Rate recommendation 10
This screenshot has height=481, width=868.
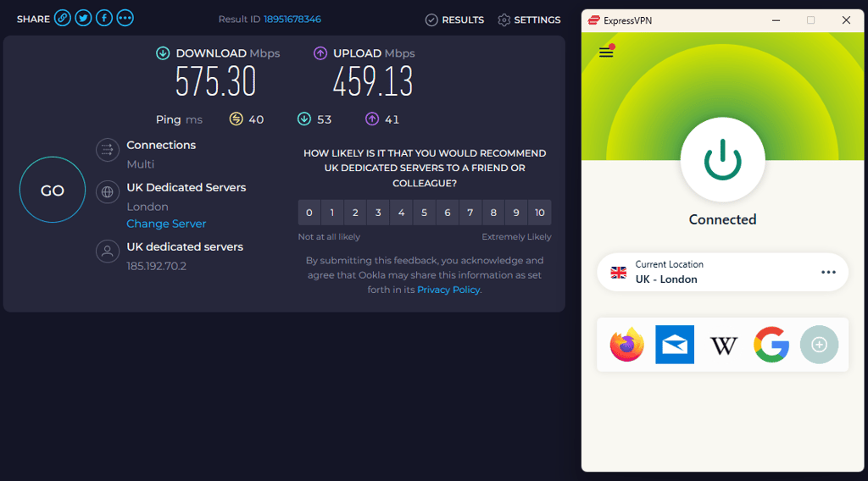pos(540,213)
